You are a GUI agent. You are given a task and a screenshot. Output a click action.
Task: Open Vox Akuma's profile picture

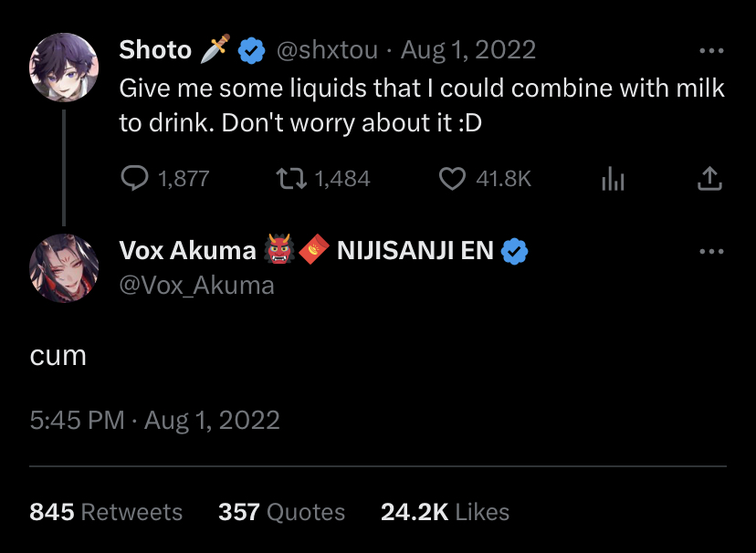click(63, 267)
